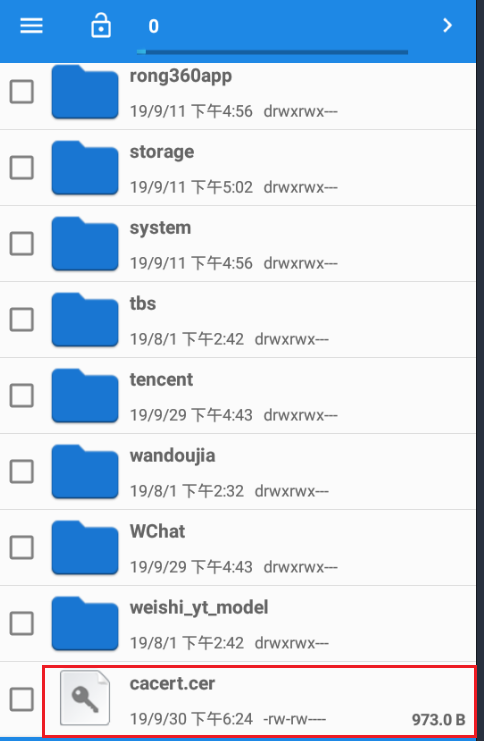The image size is (484, 741).
Task: Open the tencent folder icon
Action: [85, 396]
